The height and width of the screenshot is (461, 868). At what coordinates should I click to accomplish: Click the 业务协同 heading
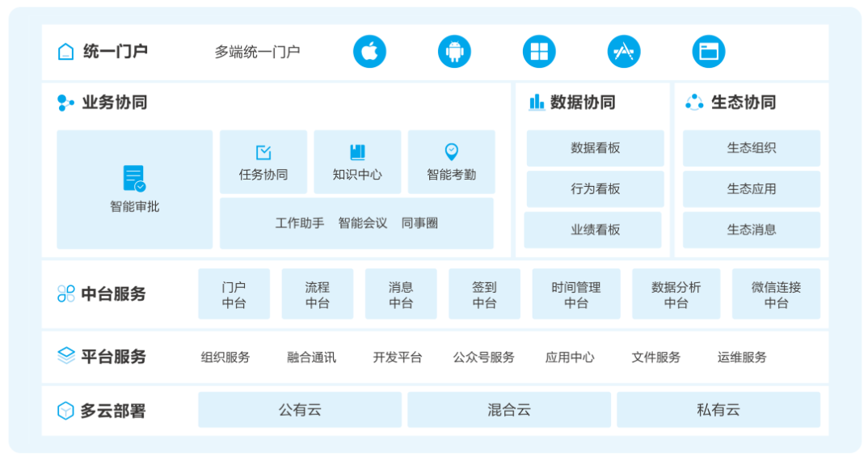click(115, 103)
